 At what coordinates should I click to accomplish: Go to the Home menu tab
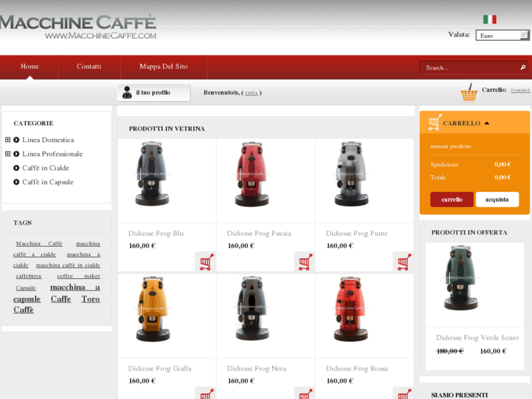(29, 67)
